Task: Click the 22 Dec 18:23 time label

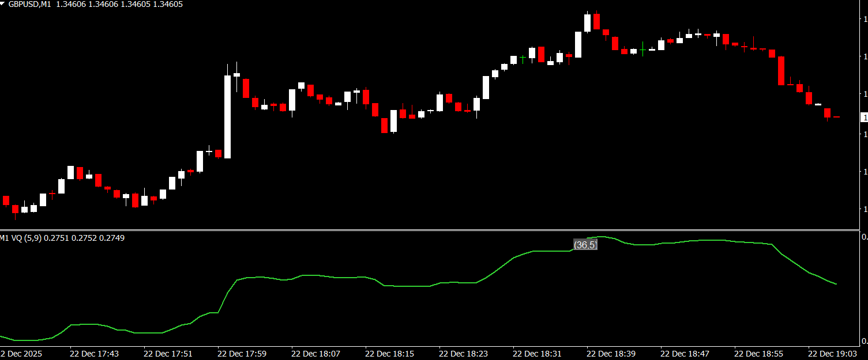Action: pyautogui.click(x=463, y=353)
